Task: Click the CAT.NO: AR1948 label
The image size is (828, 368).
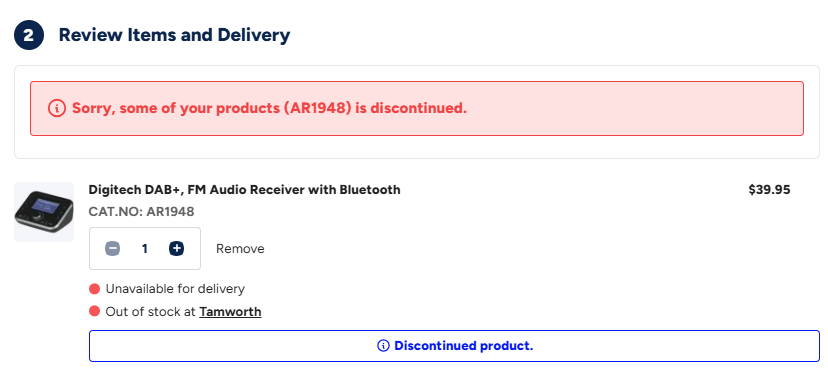Action: pyautogui.click(x=142, y=212)
